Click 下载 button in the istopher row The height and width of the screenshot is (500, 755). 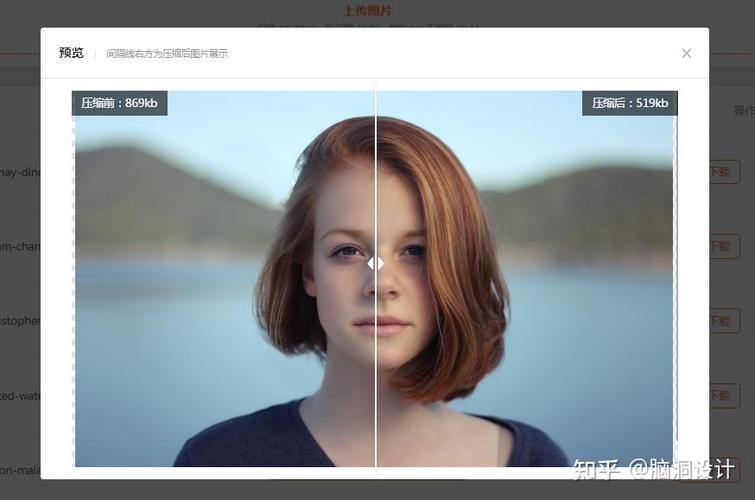coord(724,321)
